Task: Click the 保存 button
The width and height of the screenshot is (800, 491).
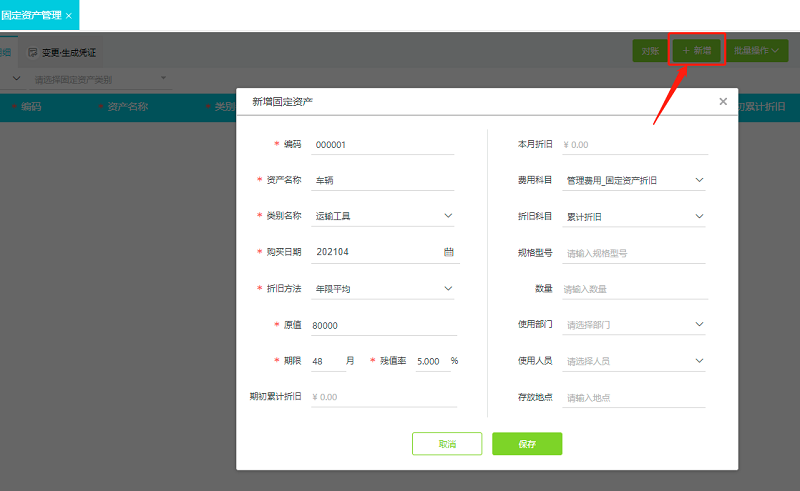Action: click(527, 444)
